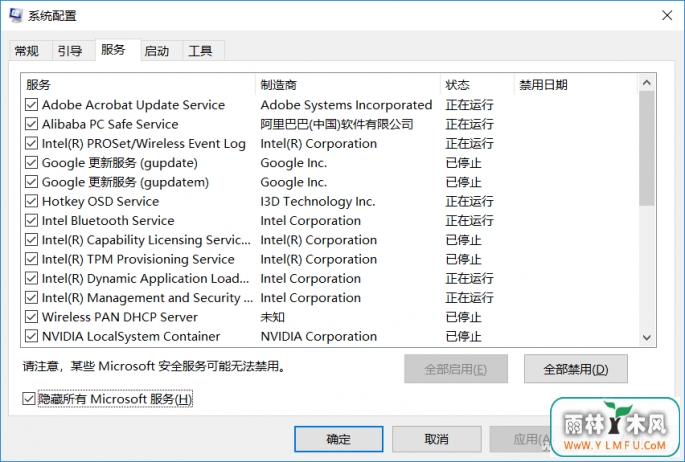The height and width of the screenshot is (462, 685).
Task: Switch to the 常规 tab
Action: pos(27,51)
